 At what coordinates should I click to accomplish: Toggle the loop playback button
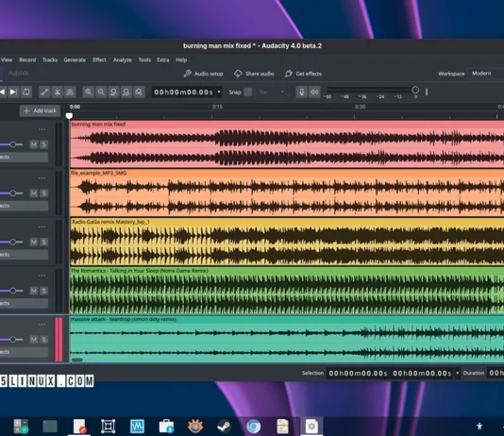[x=26, y=92]
